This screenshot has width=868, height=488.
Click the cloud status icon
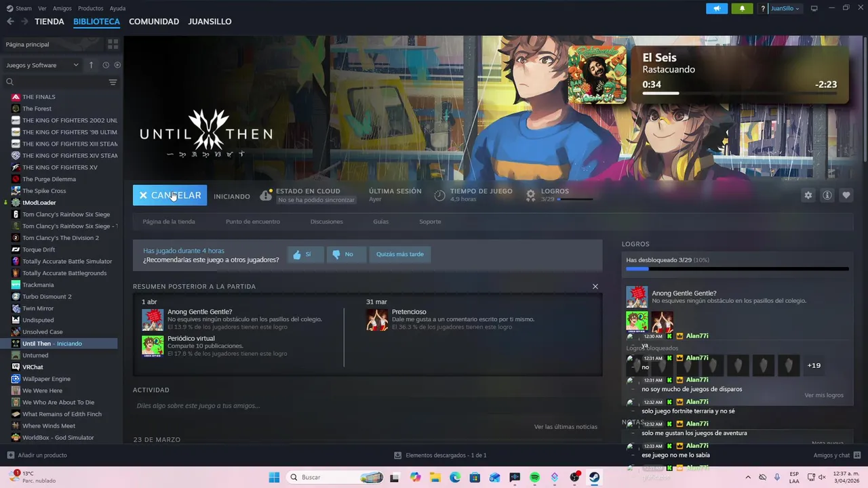coord(266,196)
